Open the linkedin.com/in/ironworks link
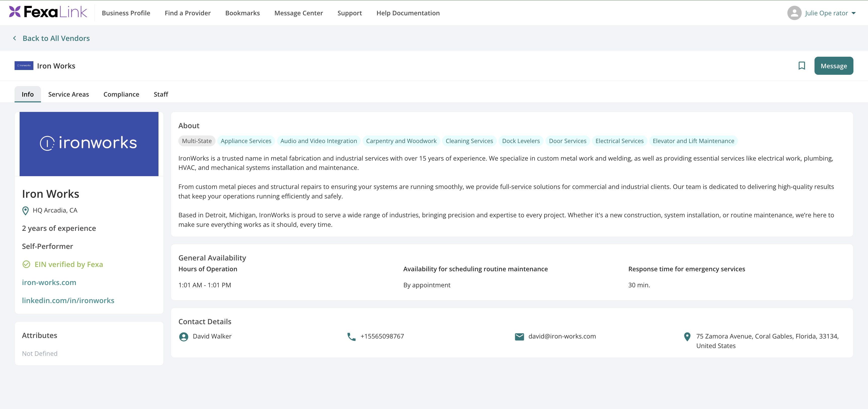The width and height of the screenshot is (868, 409). pyautogui.click(x=68, y=300)
